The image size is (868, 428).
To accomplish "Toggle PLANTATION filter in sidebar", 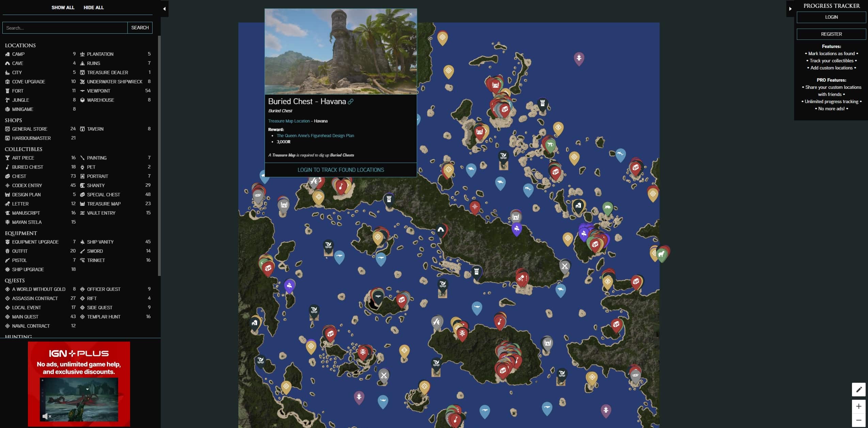I will [x=115, y=54].
